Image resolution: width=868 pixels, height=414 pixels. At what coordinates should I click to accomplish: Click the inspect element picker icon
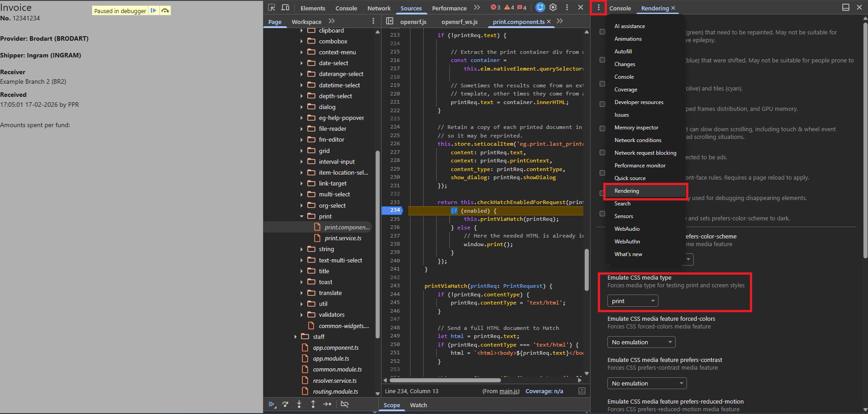[272, 8]
